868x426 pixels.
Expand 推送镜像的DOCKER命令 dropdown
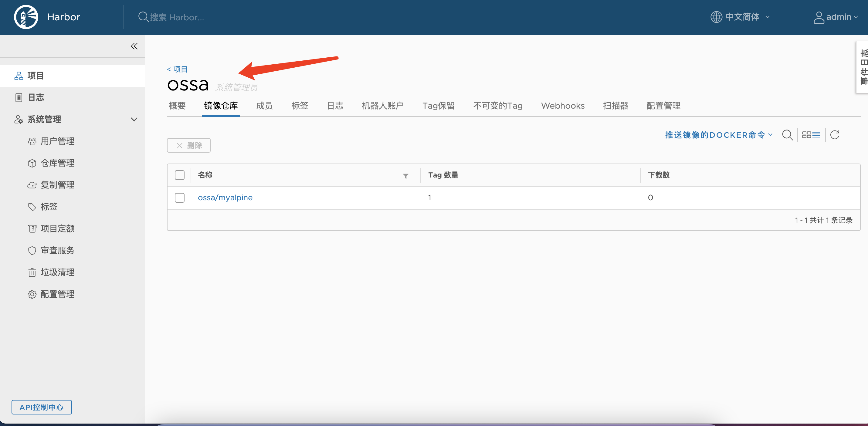coord(719,135)
